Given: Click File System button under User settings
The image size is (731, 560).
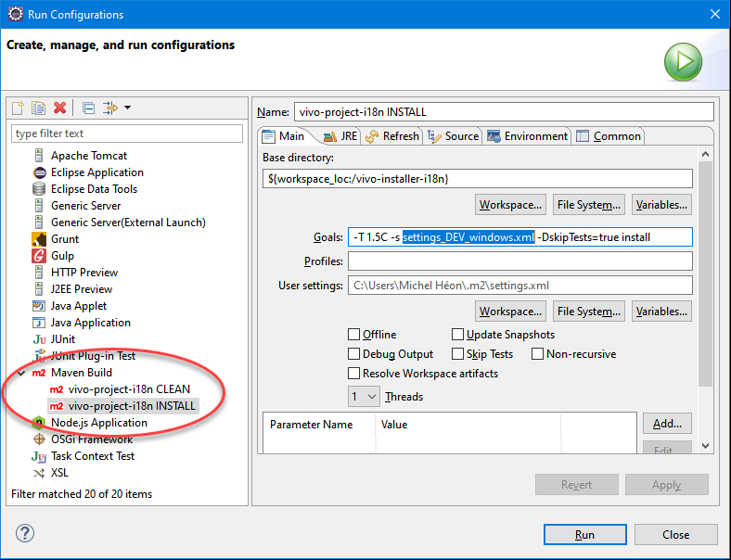Looking at the screenshot, I should pyautogui.click(x=589, y=312).
